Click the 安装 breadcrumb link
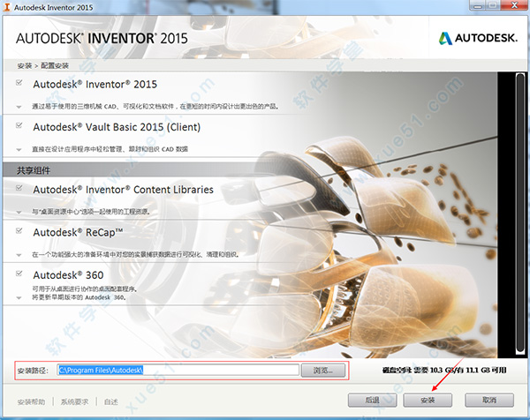530x420 pixels. pos(25,65)
